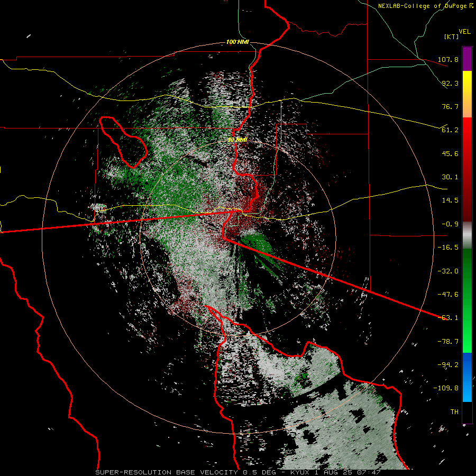Screen dimensions: 476x476
Task: Click the VEL legend title
Action: (x=464, y=31)
